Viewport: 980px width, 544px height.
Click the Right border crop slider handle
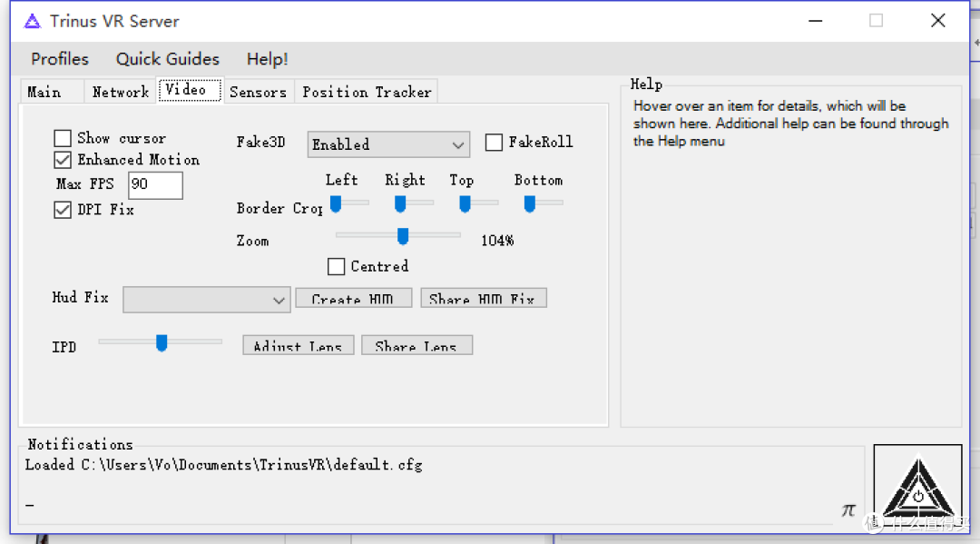click(x=400, y=203)
